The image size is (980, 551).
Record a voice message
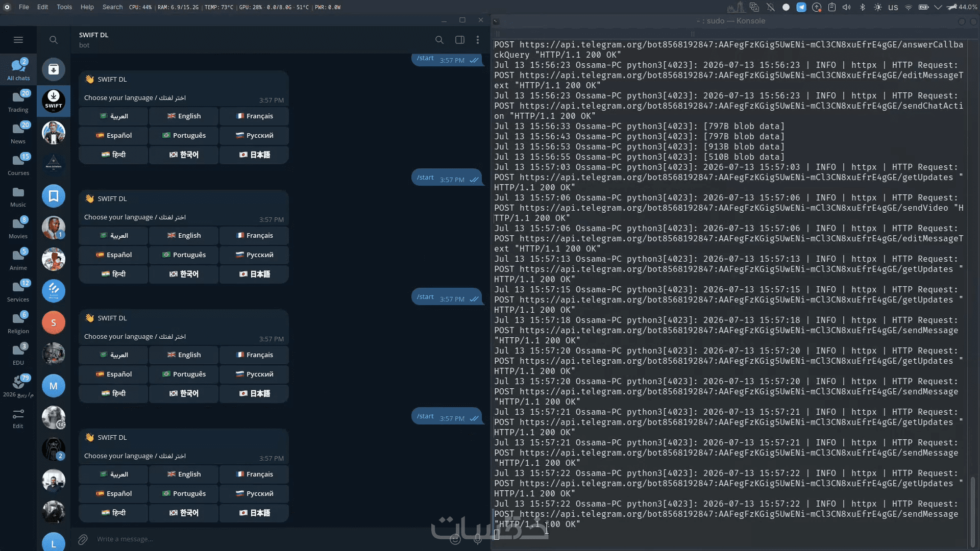coord(478,539)
